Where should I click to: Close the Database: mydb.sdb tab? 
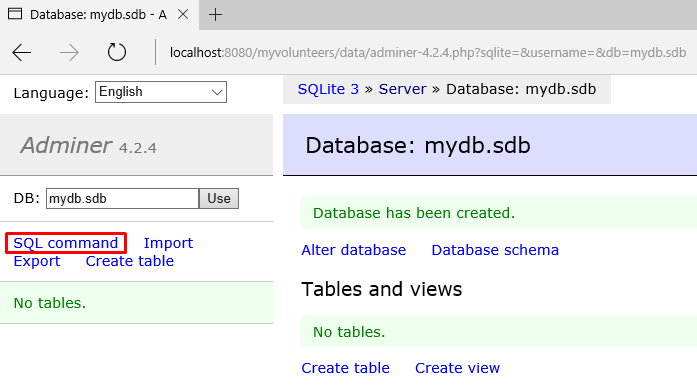pyautogui.click(x=183, y=14)
